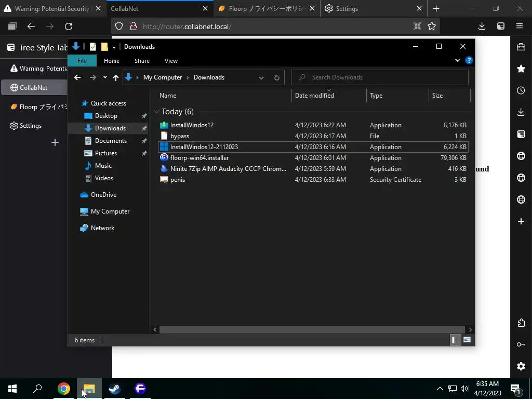This screenshot has height=399, width=532.
Task: Go back in the Downloads Explorer window
Action: (x=77, y=77)
